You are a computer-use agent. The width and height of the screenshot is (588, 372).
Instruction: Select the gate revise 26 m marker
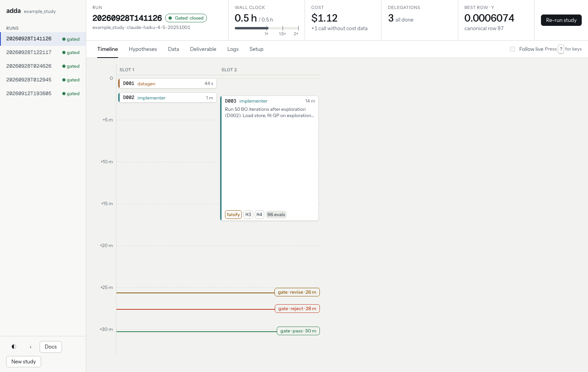297,292
